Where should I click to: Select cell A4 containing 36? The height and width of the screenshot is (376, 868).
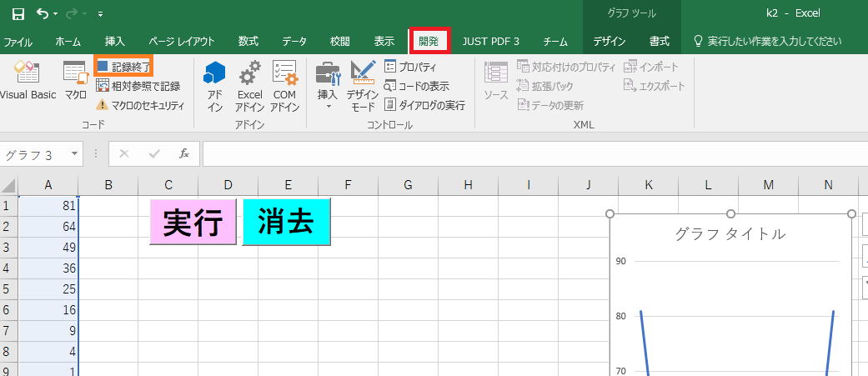tap(48, 268)
